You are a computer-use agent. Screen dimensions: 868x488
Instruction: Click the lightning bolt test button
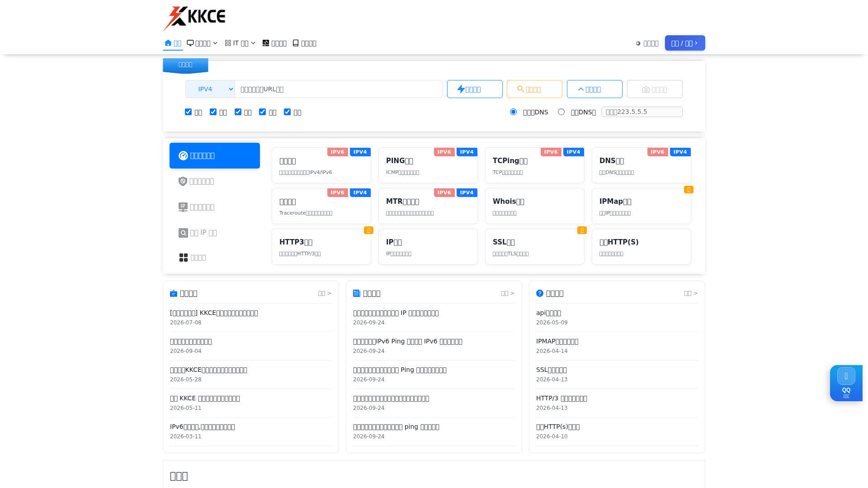[x=475, y=89]
